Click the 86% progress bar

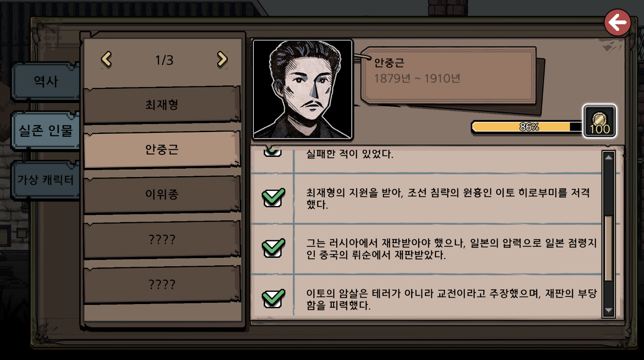527,127
